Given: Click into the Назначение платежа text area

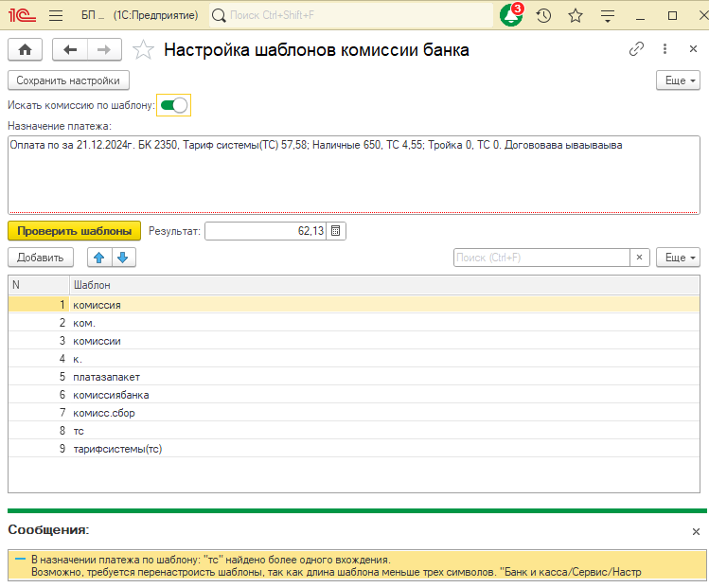Looking at the screenshot, I should point(354,175).
